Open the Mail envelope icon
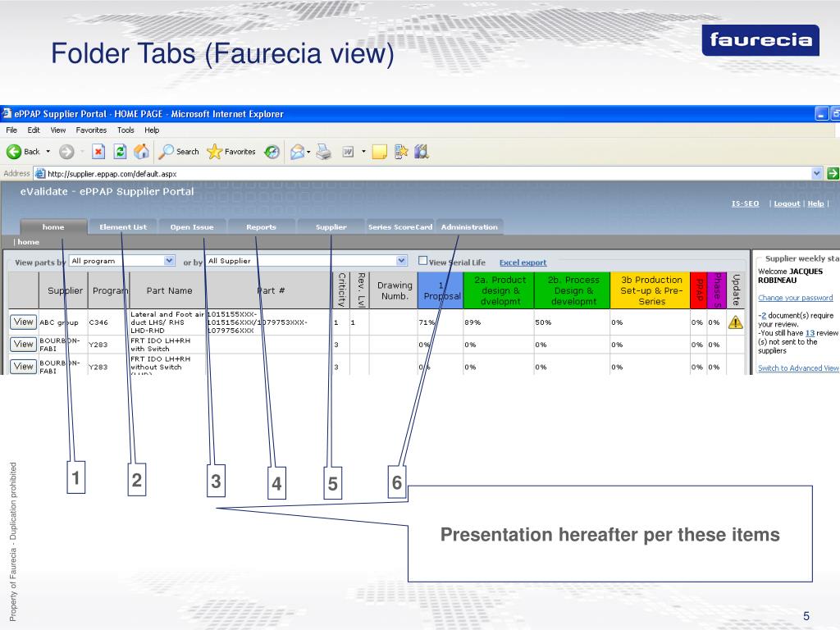840x630 pixels. point(297,152)
